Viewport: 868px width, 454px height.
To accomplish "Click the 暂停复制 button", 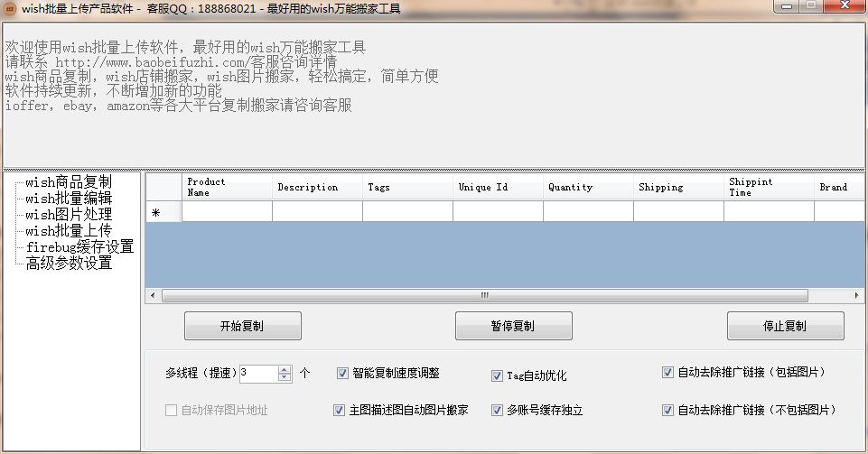I will click(513, 326).
